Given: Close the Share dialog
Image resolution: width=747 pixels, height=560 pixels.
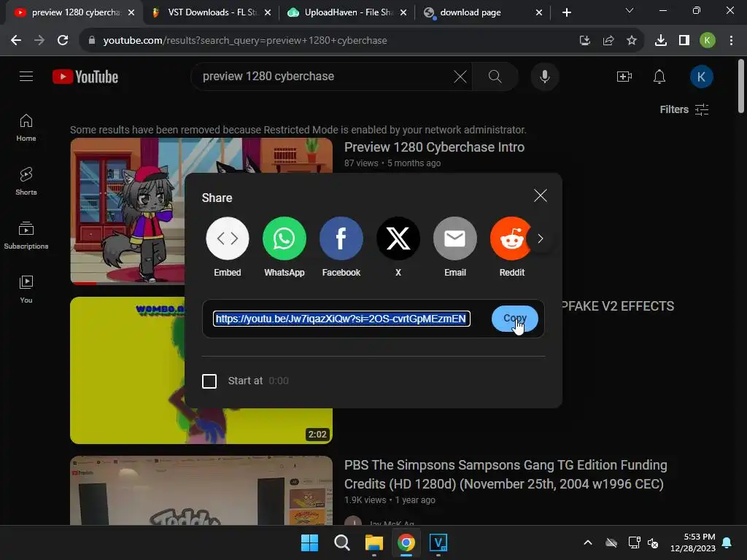Looking at the screenshot, I should [541, 195].
